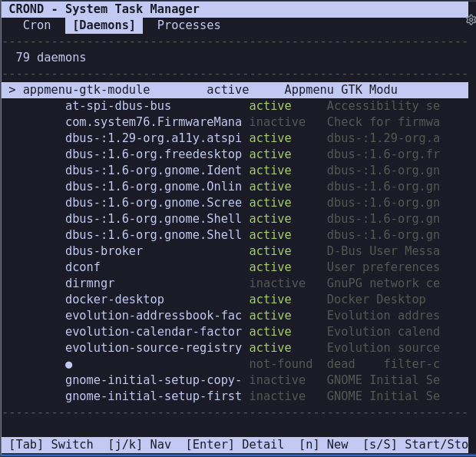Click the [Tab] Switch hint
The image size is (476, 457).
[x=51, y=445]
